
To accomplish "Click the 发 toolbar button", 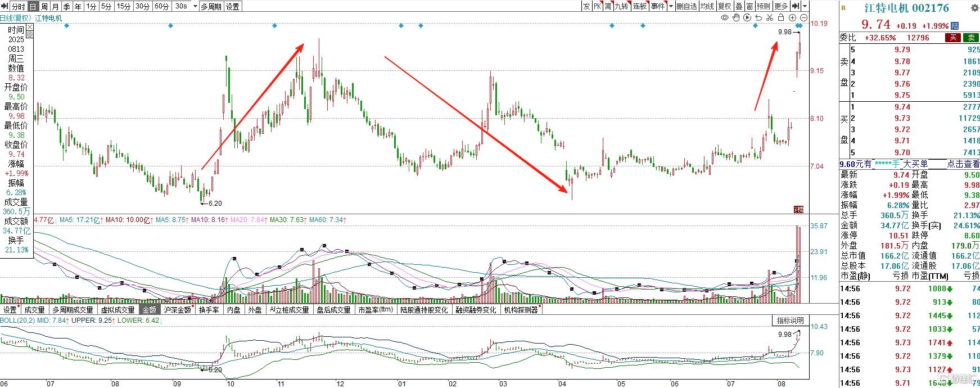I will [x=586, y=6].
